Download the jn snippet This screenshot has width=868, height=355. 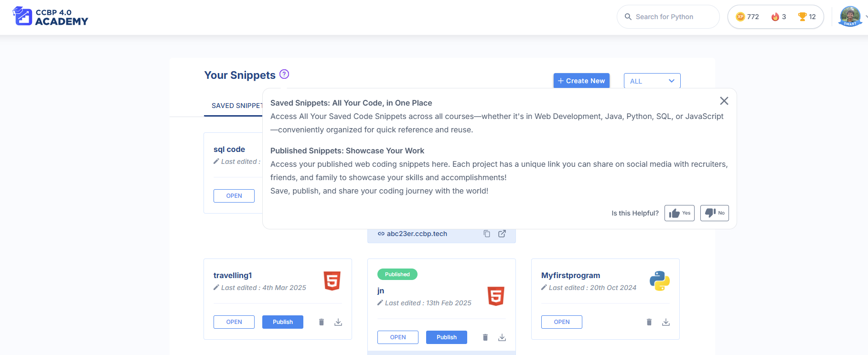click(502, 337)
